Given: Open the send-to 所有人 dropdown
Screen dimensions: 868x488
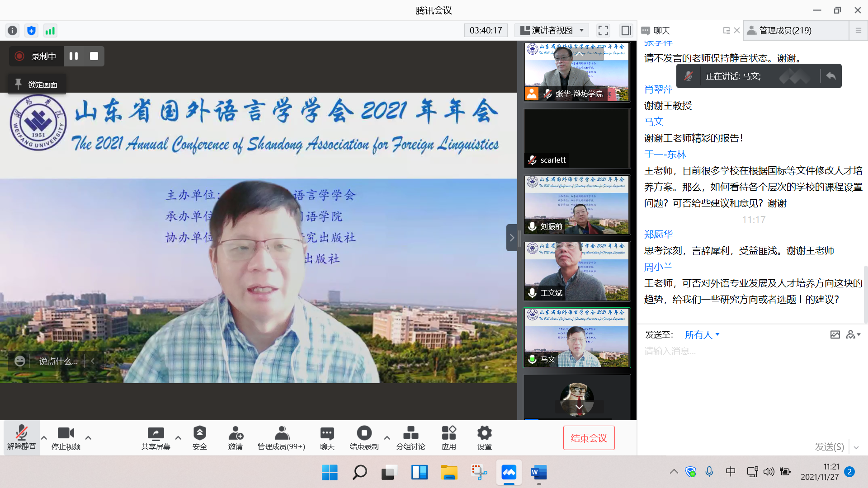Looking at the screenshot, I should (702, 334).
